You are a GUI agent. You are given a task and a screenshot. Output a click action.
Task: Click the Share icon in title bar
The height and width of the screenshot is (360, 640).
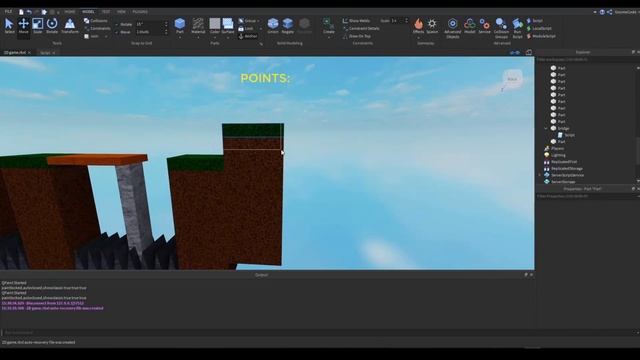pyautogui.click(x=609, y=12)
